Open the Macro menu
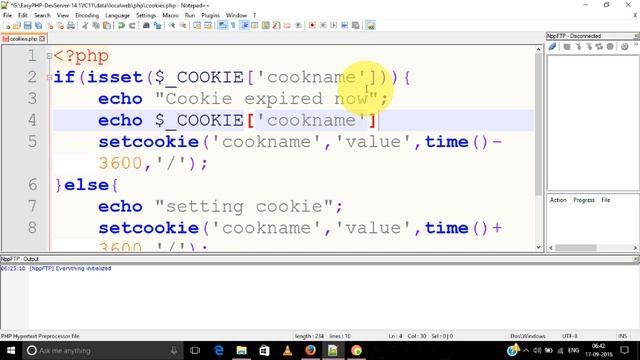Image resolution: width=640 pixels, height=360 pixels. click(x=170, y=15)
